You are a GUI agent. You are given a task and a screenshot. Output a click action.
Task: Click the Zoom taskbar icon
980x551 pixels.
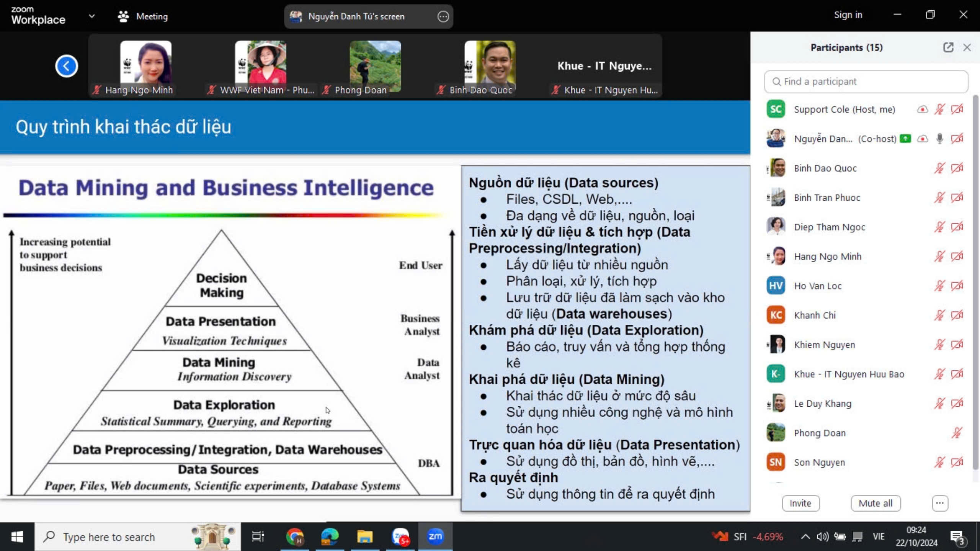click(435, 537)
